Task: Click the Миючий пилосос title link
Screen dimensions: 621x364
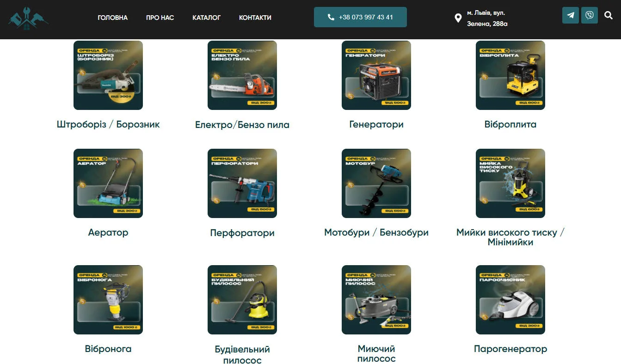Action: point(376,353)
